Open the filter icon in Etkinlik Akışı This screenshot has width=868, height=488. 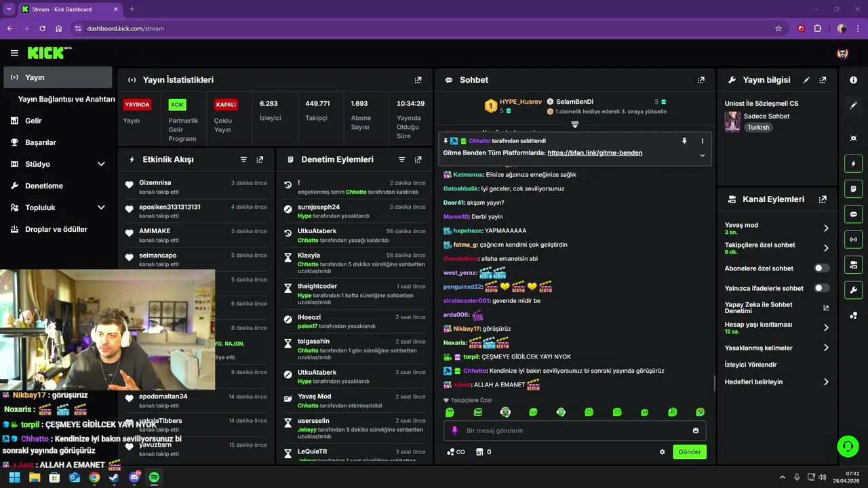click(243, 159)
